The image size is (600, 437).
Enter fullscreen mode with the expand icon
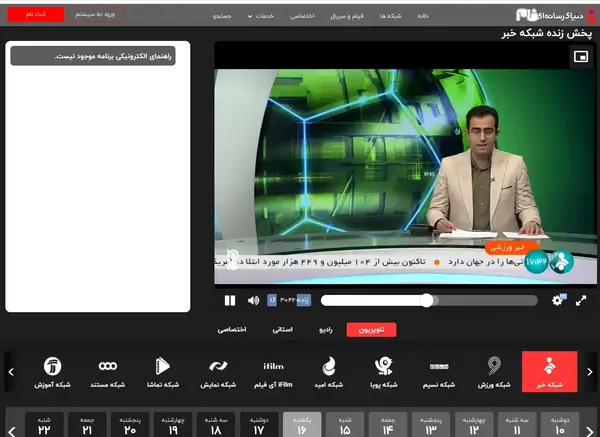[581, 300]
